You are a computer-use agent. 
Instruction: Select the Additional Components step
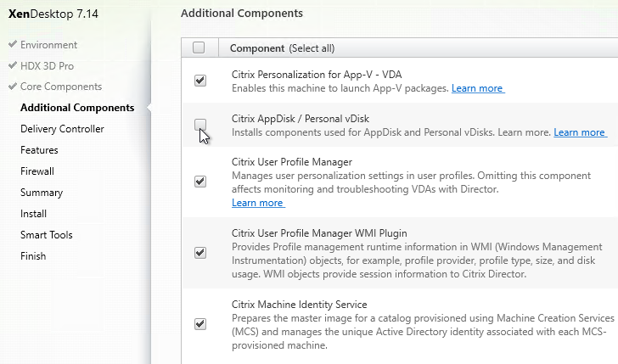click(77, 108)
